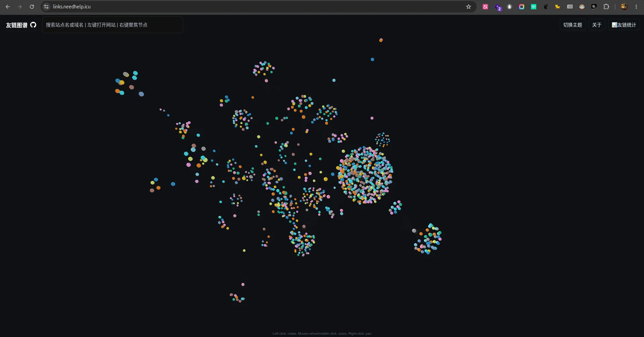Open the browser profile avatar
644x337 pixels.
[624, 7]
